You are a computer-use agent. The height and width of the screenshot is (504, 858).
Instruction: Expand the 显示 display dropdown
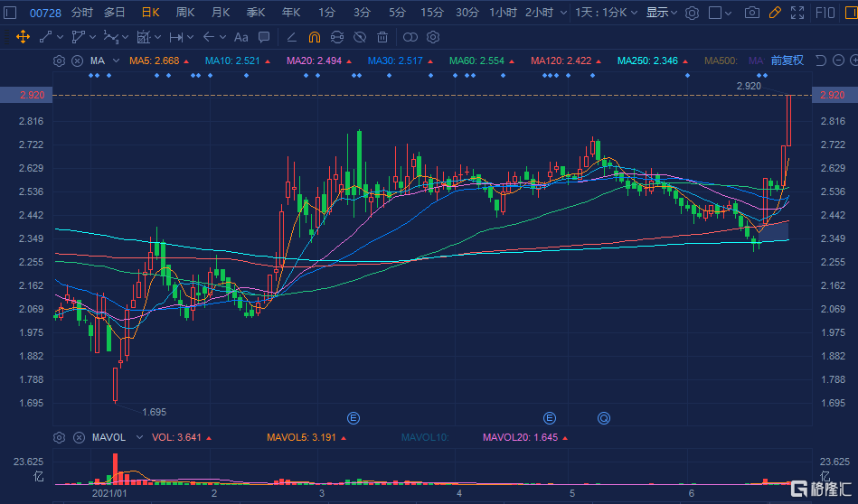662,13
